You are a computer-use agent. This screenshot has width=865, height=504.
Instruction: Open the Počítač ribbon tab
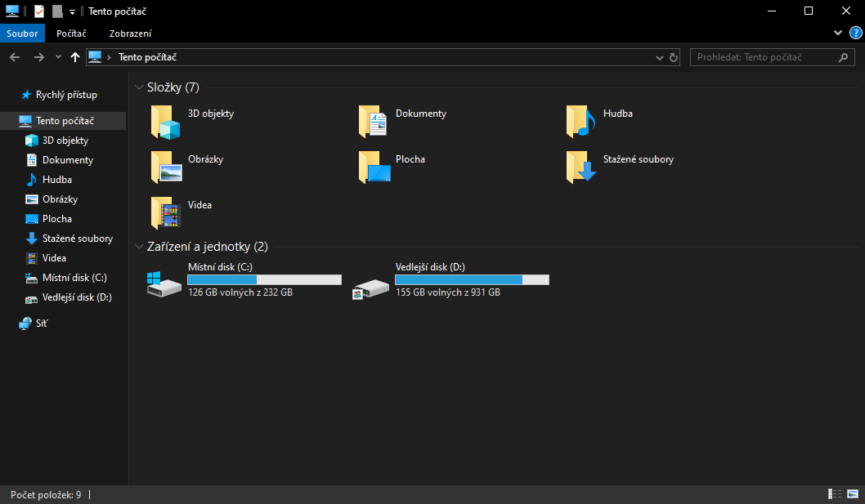point(71,33)
